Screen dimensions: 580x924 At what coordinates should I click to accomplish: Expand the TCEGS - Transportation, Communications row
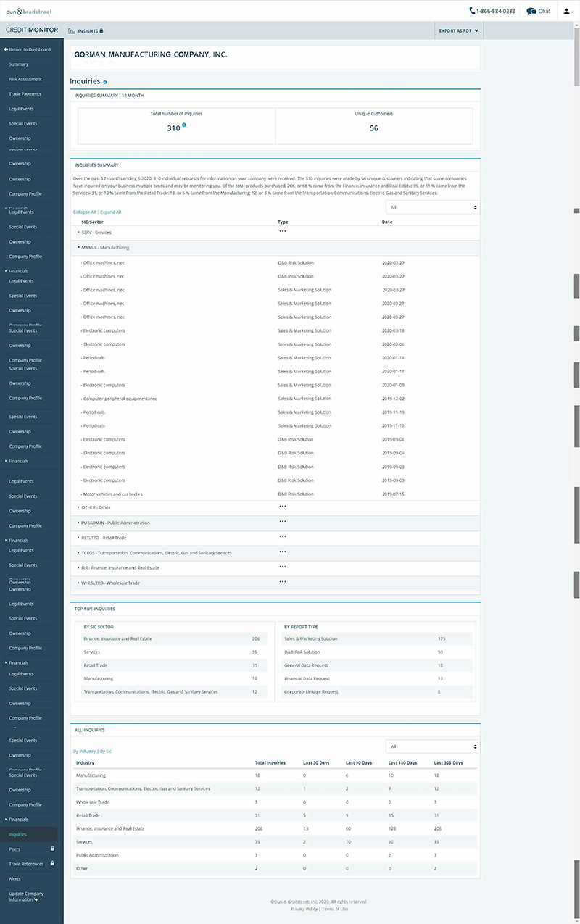tap(275, 553)
